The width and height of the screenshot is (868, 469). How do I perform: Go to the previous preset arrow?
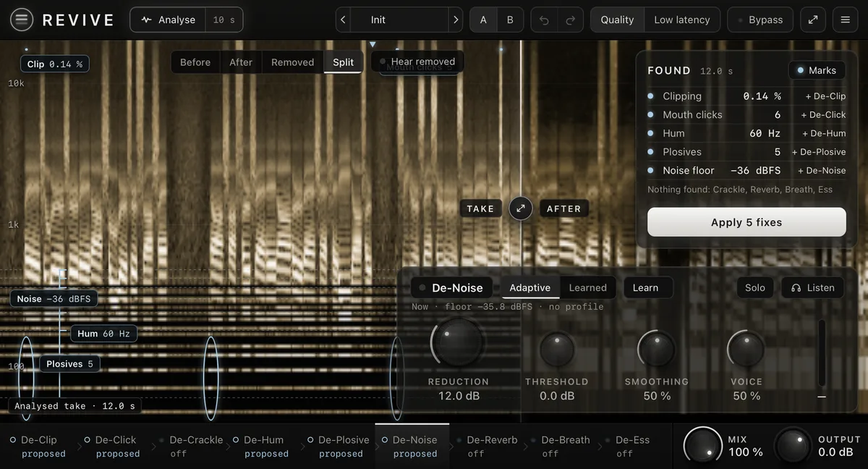coord(343,20)
